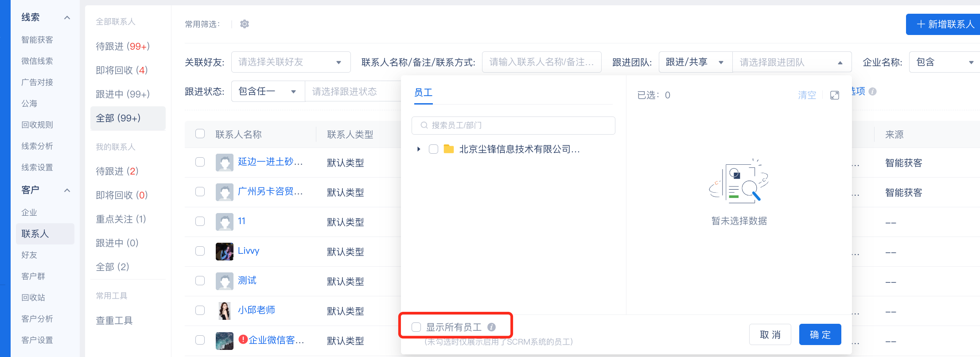Collapse the 客户 sidebar section

click(67, 190)
